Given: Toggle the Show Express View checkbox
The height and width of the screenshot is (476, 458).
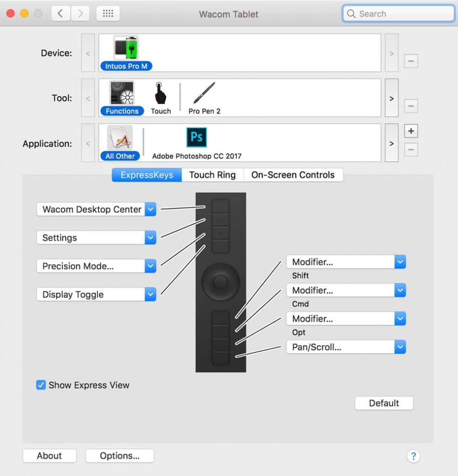Looking at the screenshot, I should click(x=41, y=385).
